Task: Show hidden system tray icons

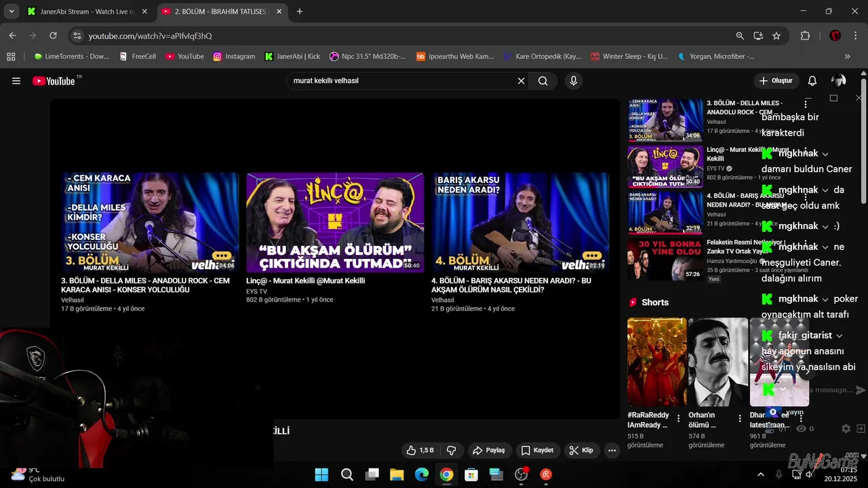Action: (x=760, y=474)
